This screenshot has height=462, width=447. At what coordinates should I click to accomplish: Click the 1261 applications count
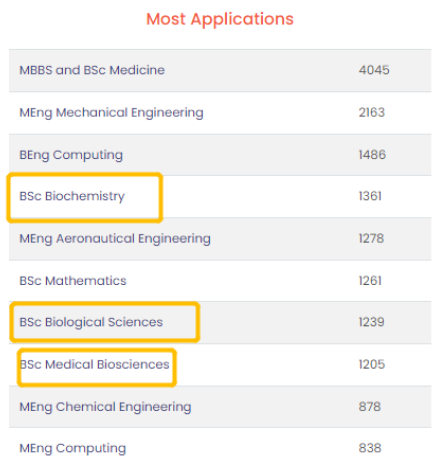tap(370, 281)
